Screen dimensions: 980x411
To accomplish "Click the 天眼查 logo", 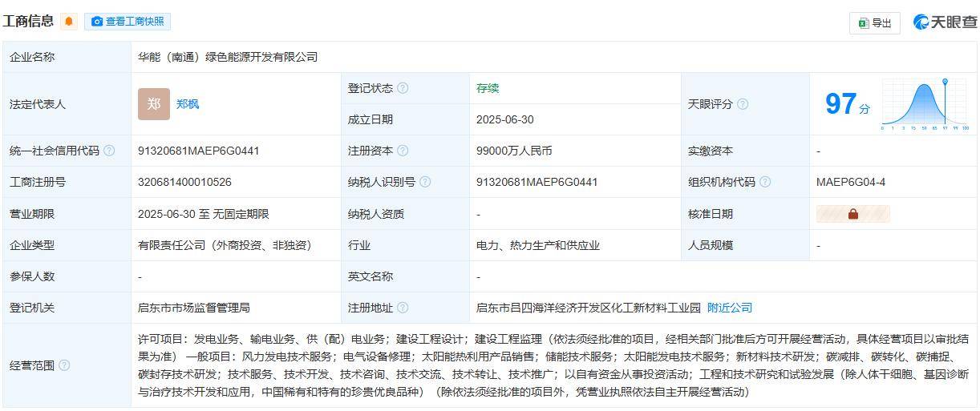I will (x=946, y=22).
